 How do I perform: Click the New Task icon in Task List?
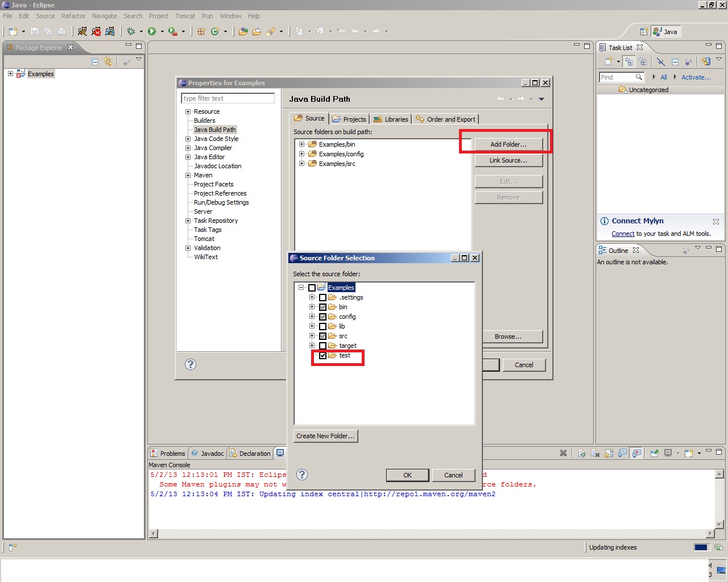tap(608, 61)
